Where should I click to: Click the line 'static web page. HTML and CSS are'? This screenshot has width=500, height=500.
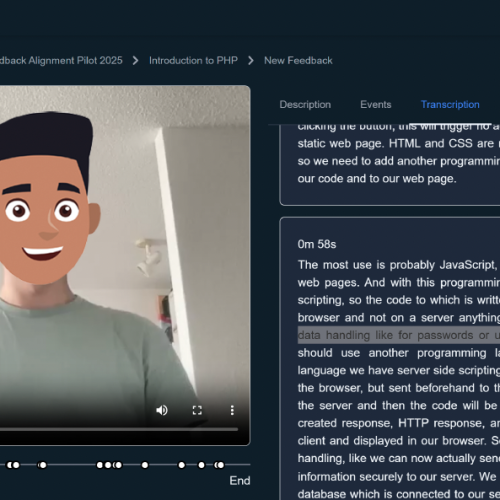coord(399,144)
